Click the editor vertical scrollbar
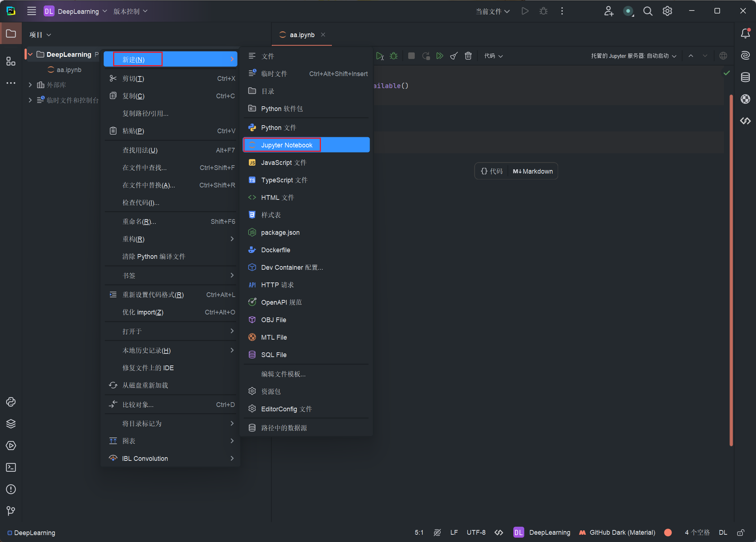 [731, 270]
